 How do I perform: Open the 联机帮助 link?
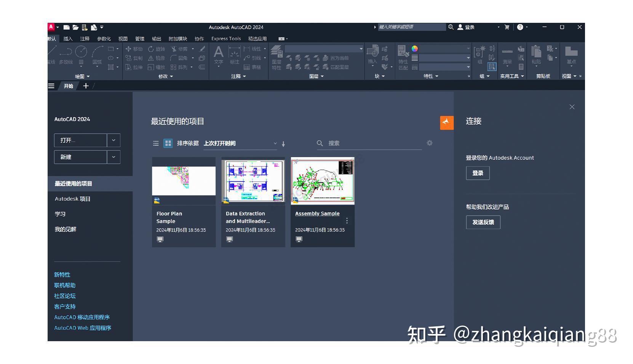[65, 285]
